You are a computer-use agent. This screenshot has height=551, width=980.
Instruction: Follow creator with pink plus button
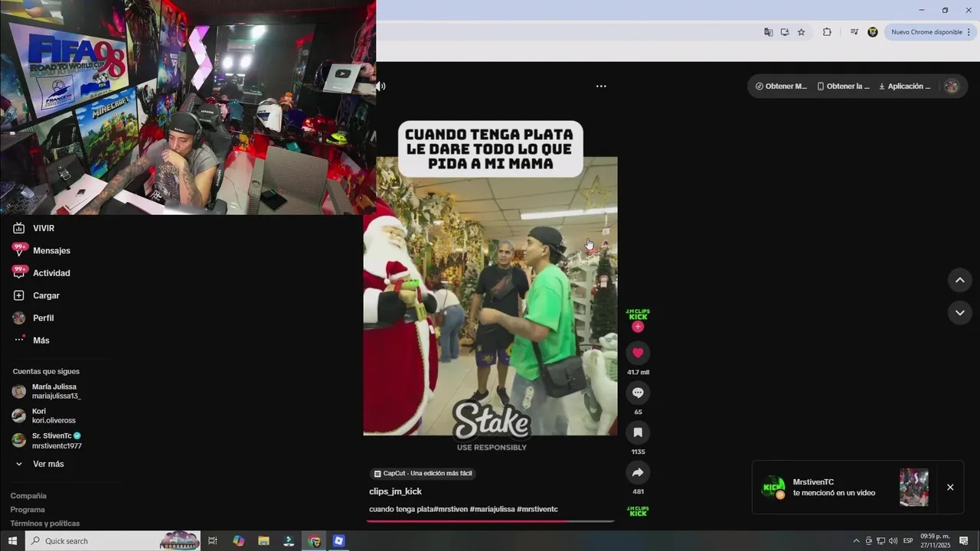[x=638, y=327]
